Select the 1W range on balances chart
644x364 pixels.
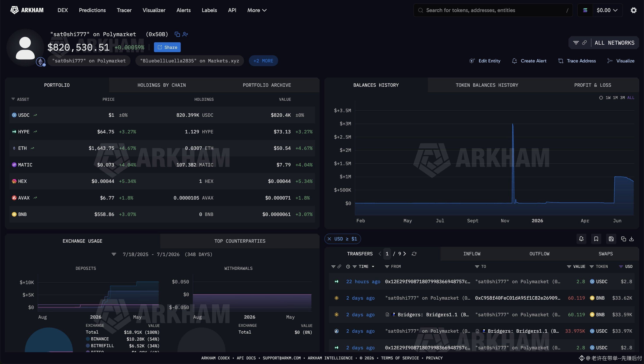tap(608, 97)
